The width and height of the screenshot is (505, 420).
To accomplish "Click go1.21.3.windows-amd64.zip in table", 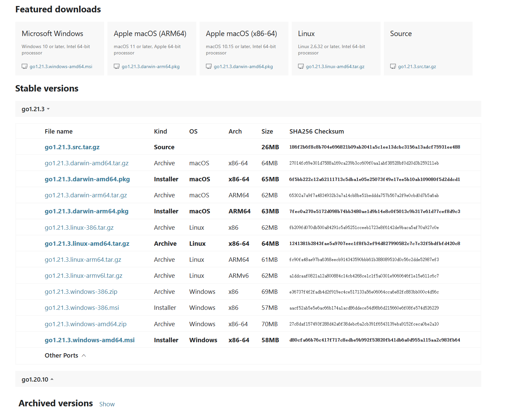I will pyautogui.click(x=85, y=324).
